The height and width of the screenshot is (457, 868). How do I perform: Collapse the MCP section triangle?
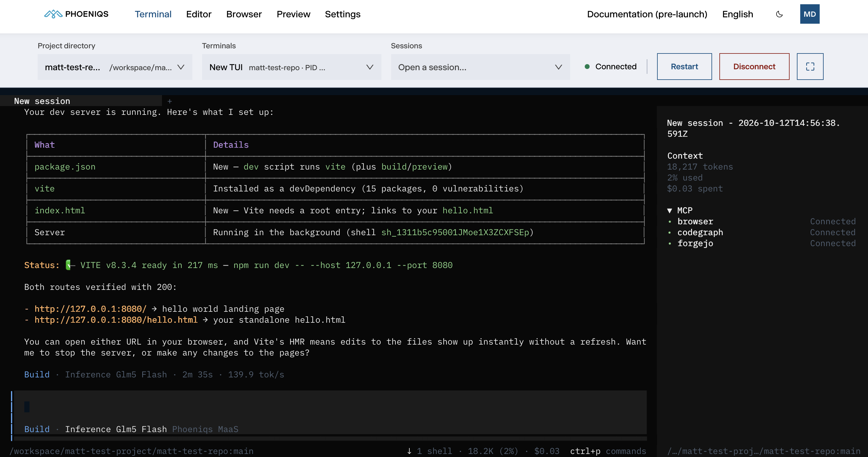pos(670,211)
